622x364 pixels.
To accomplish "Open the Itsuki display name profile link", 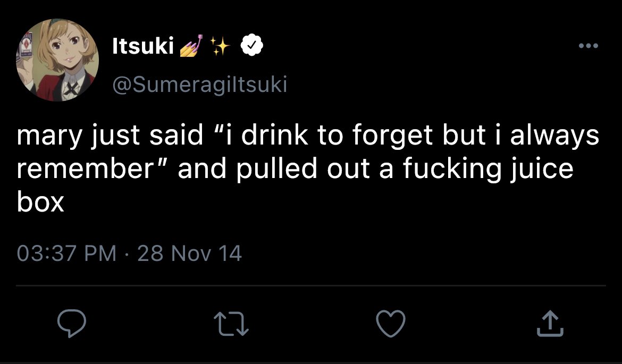I will coord(142,47).
